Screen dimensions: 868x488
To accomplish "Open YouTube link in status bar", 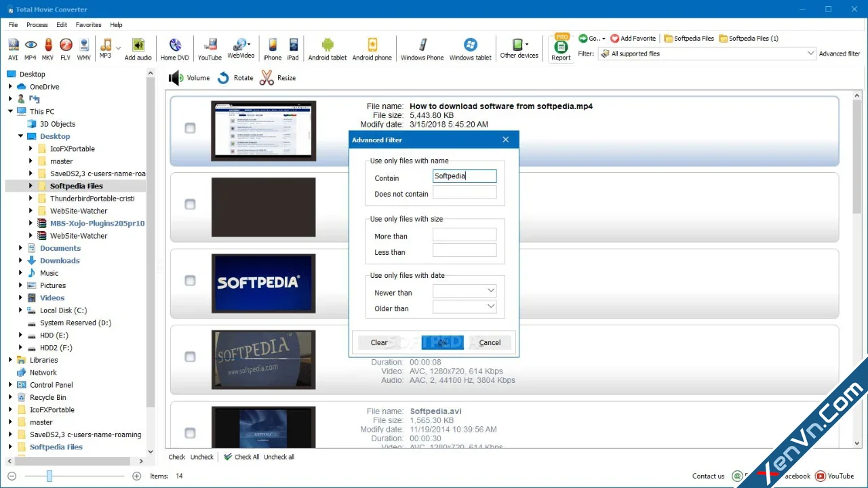I will [x=835, y=476].
